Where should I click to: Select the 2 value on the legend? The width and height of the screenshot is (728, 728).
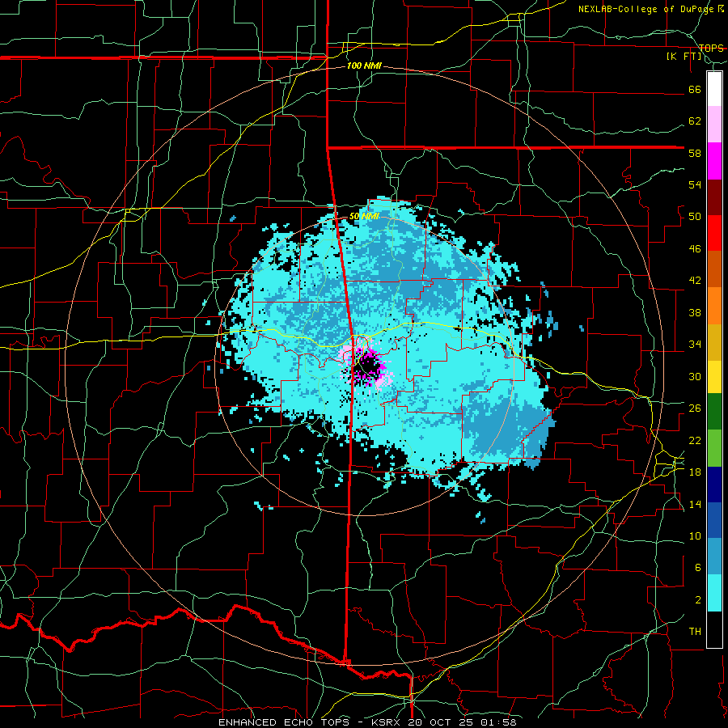pyautogui.click(x=698, y=600)
